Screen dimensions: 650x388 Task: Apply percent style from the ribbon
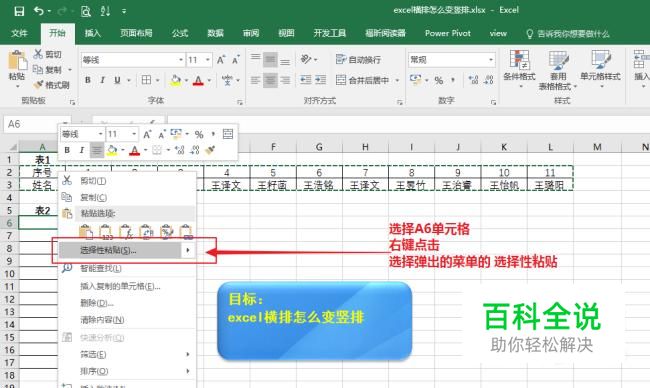point(439,80)
